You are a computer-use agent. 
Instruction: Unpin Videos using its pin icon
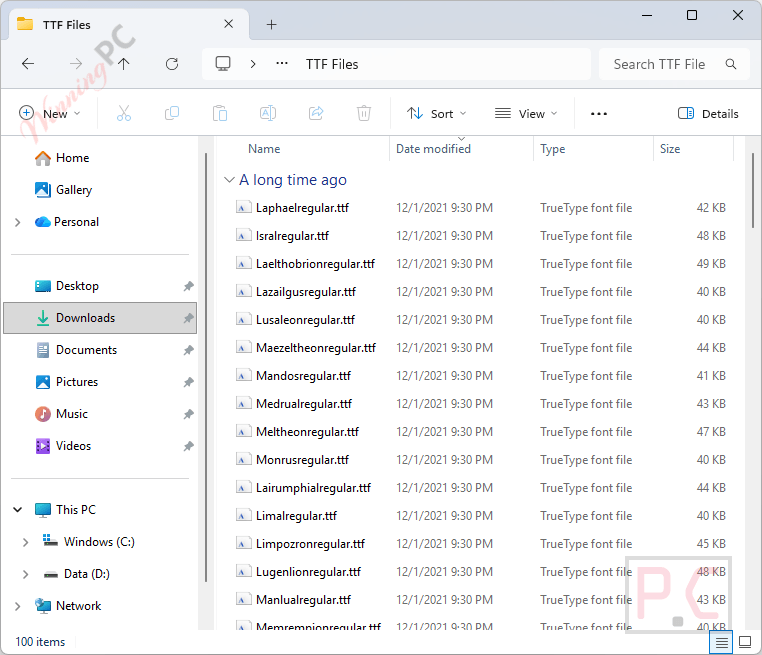[189, 446]
